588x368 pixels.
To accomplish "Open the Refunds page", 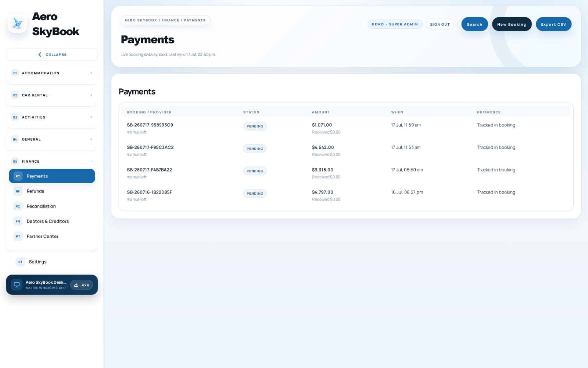I will tap(52, 191).
